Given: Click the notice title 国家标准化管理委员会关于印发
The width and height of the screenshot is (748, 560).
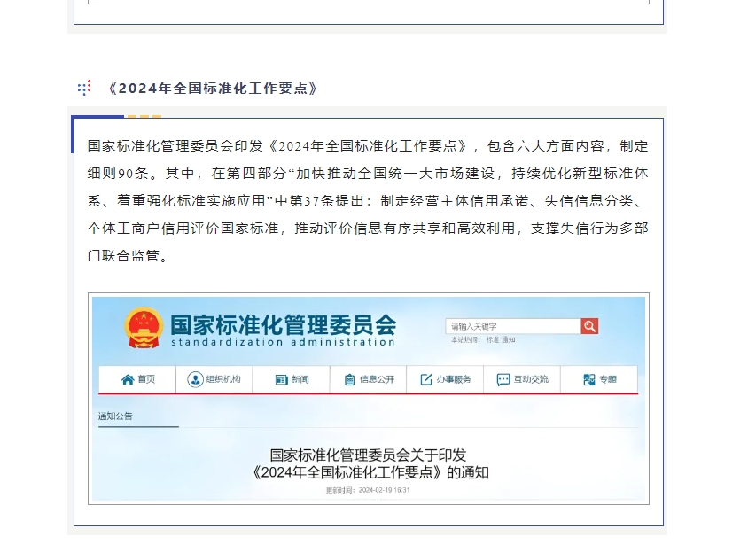Looking at the screenshot, I should coord(368,455).
